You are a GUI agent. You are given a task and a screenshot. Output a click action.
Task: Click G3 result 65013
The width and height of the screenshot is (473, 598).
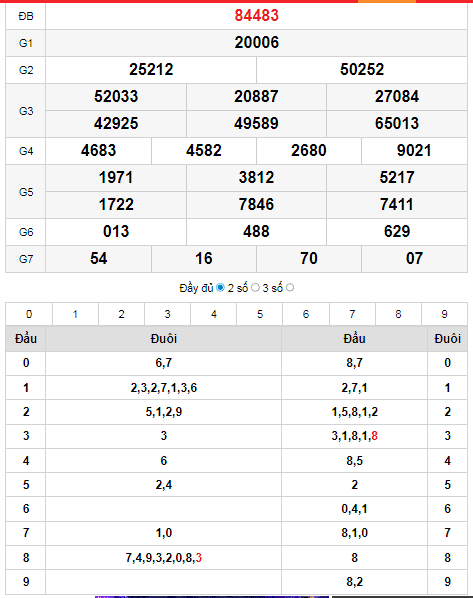click(x=397, y=124)
